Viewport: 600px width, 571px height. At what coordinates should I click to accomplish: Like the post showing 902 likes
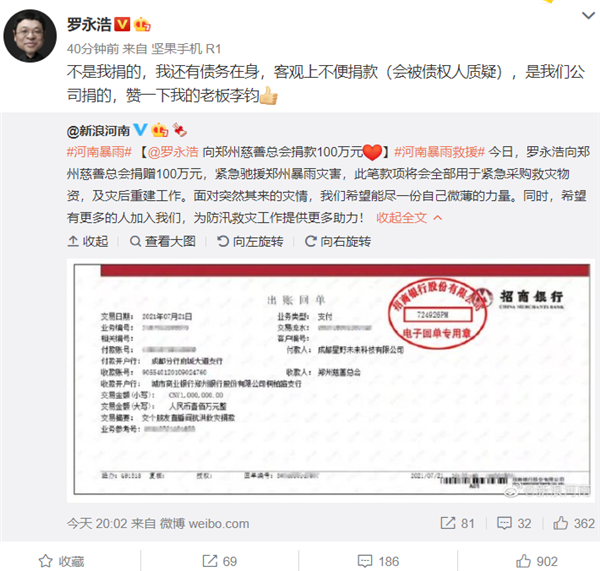(x=536, y=561)
